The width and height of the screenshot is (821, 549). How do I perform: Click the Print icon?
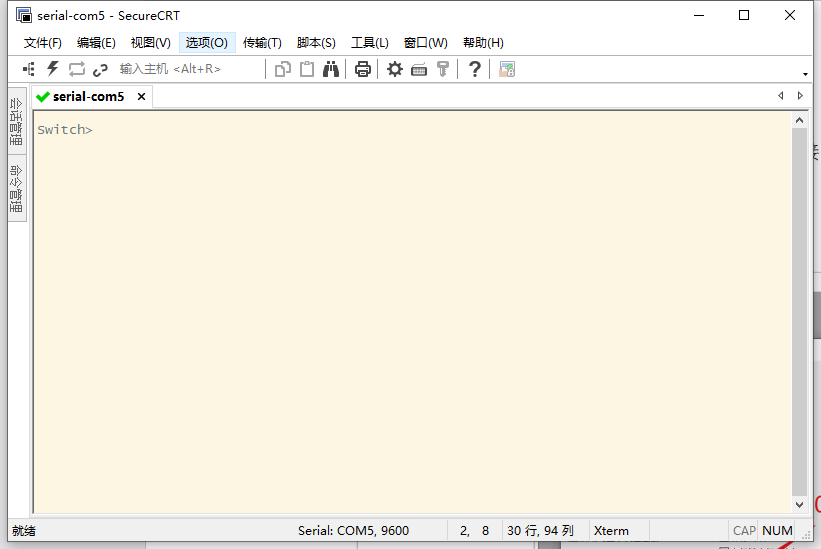point(363,69)
